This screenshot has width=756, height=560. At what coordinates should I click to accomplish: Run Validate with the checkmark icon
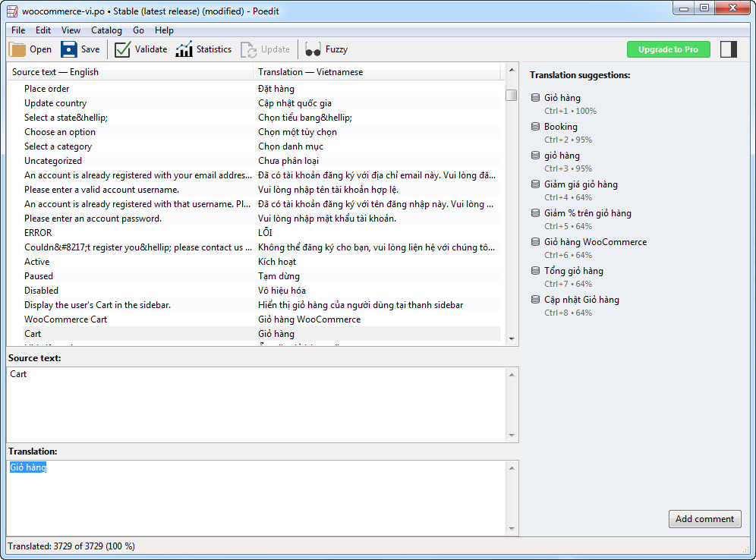(x=123, y=49)
